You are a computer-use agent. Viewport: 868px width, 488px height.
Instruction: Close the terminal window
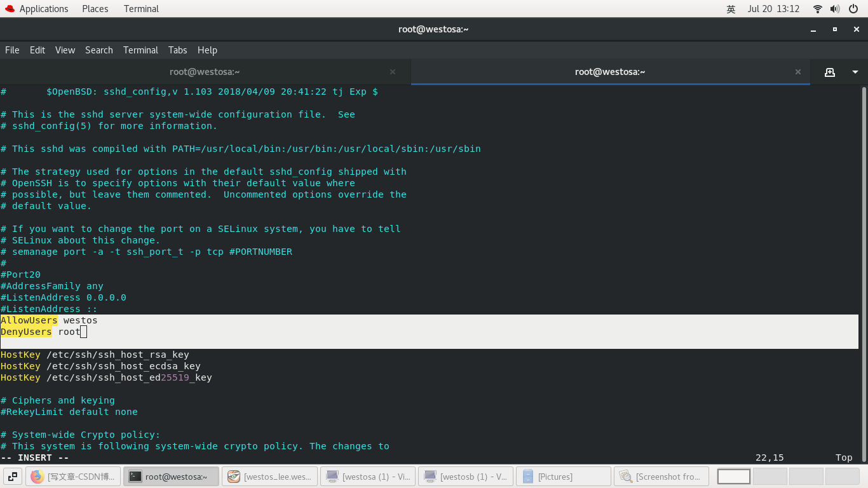pyautogui.click(x=856, y=29)
